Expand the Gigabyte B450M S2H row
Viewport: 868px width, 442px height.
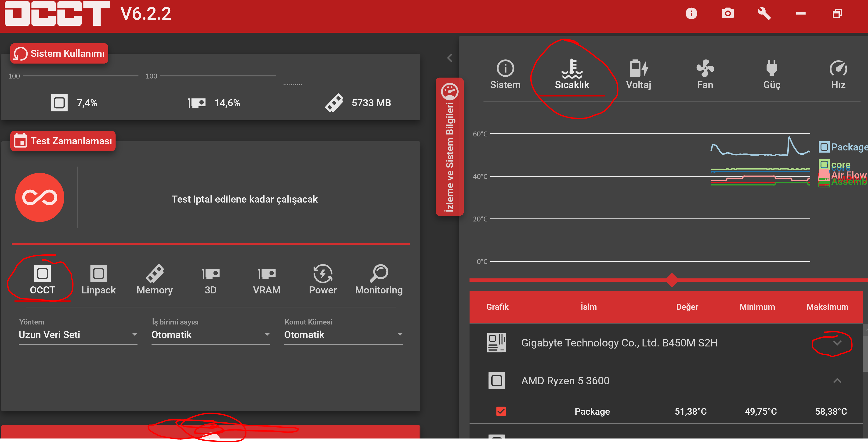click(837, 343)
